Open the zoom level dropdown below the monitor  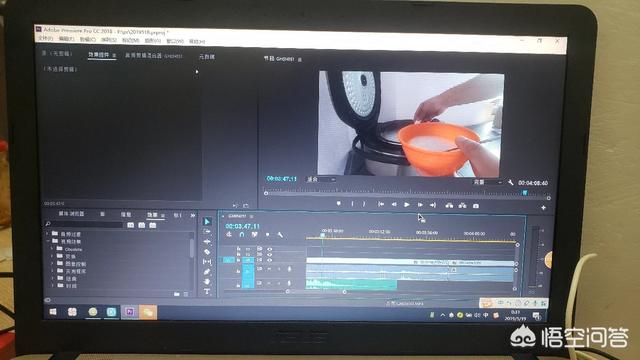pos(321,179)
